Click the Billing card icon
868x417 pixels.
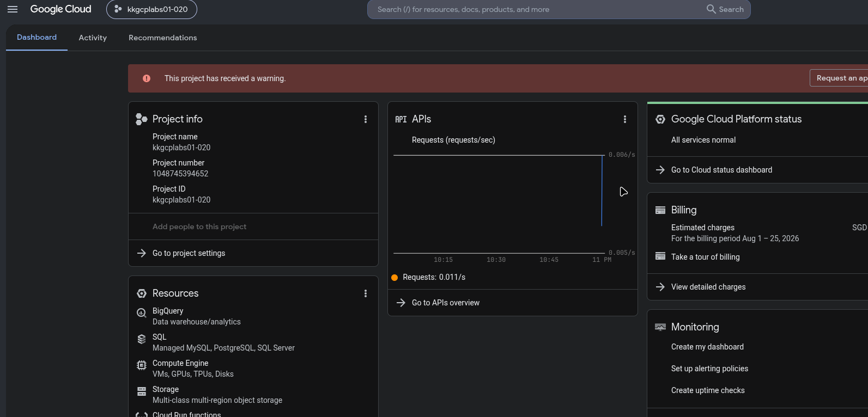click(660, 210)
